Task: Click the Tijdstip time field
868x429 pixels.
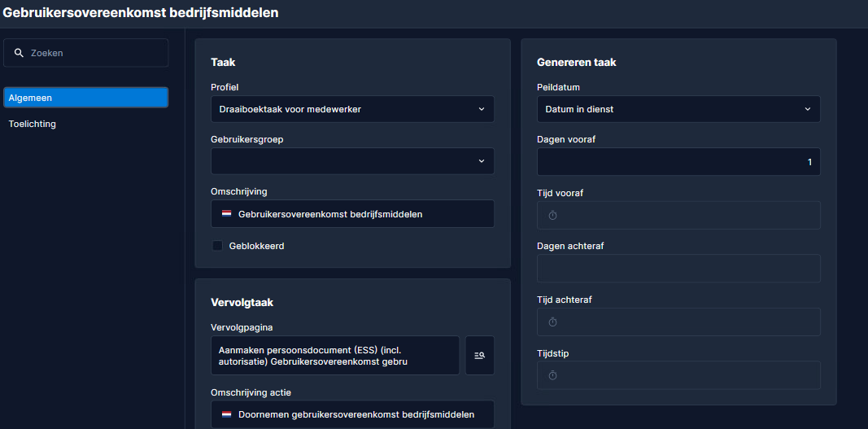Action: (x=678, y=375)
